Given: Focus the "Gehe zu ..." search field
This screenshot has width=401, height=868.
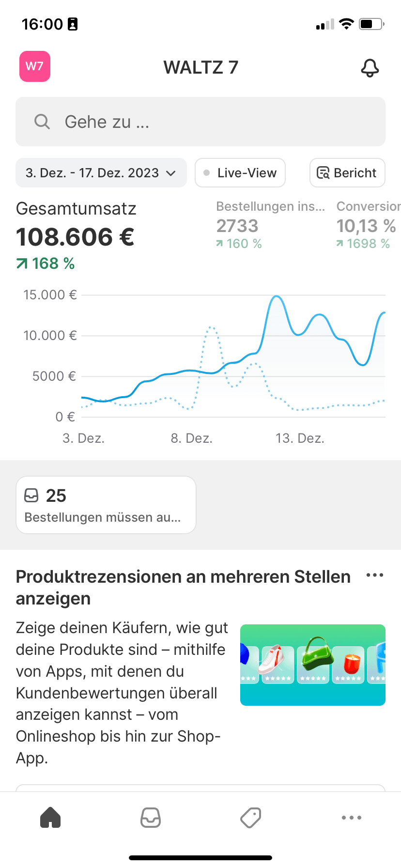Looking at the screenshot, I should click(x=200, y=122).
